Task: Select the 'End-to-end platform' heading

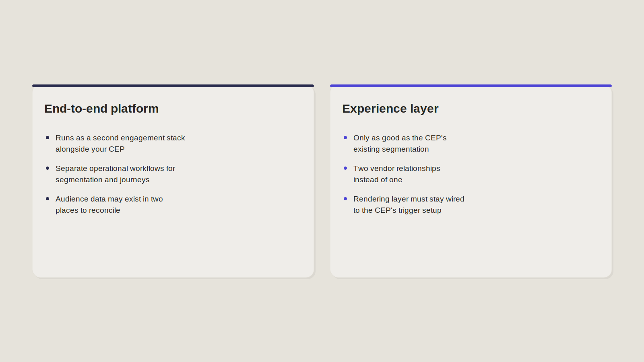Action: [101, 109]
